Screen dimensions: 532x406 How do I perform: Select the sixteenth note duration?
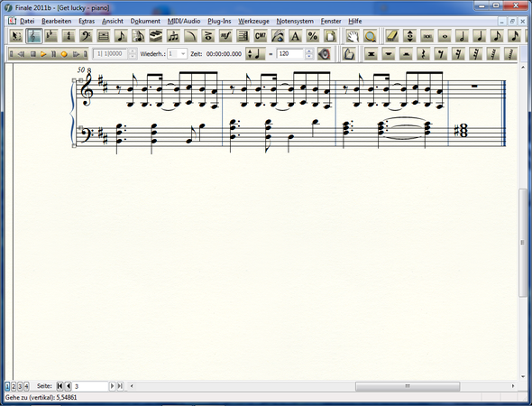pyautogui.click(x=514, y=36)
